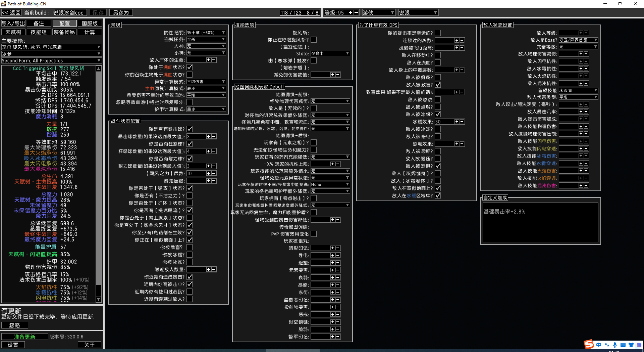Click the microphone icon in the IME toolbar
Viewport: 644px width, 352px height.
coord(615,345)
